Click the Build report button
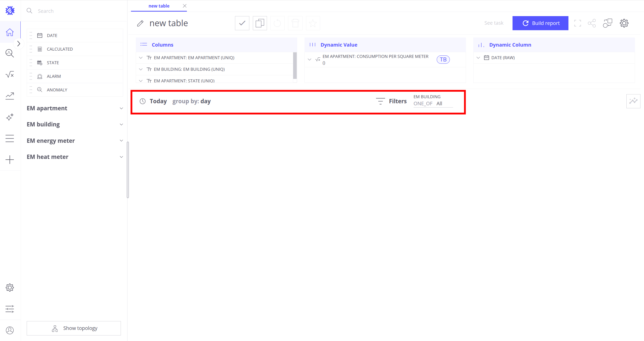The image size is (644, 341). [x=540, y=23]
